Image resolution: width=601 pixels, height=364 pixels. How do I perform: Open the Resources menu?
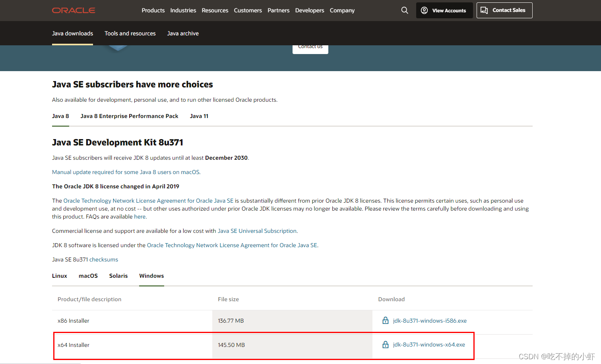[x=215, y=10]
